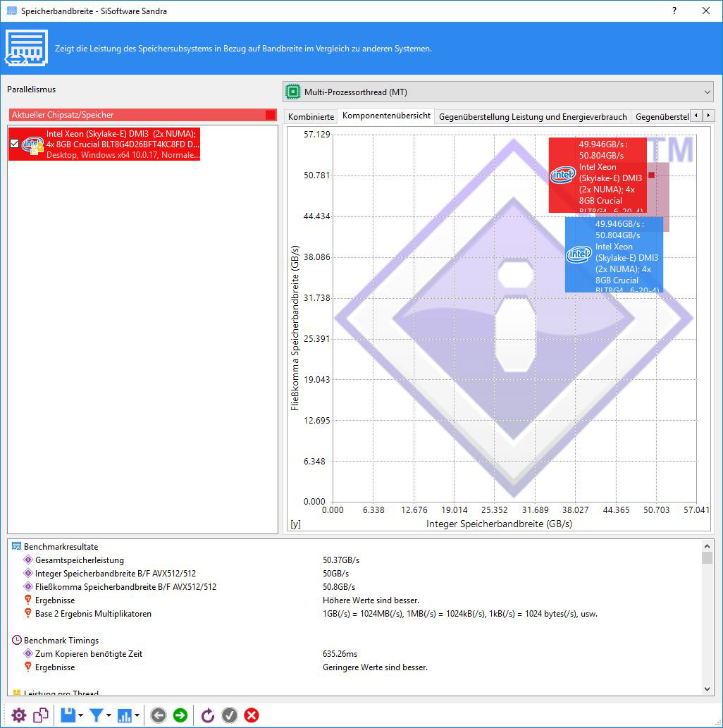Viewport: 723px width, 728px height.
Task: Select the Gesamtspeicherleistung result row
Action: pos(355,560)
